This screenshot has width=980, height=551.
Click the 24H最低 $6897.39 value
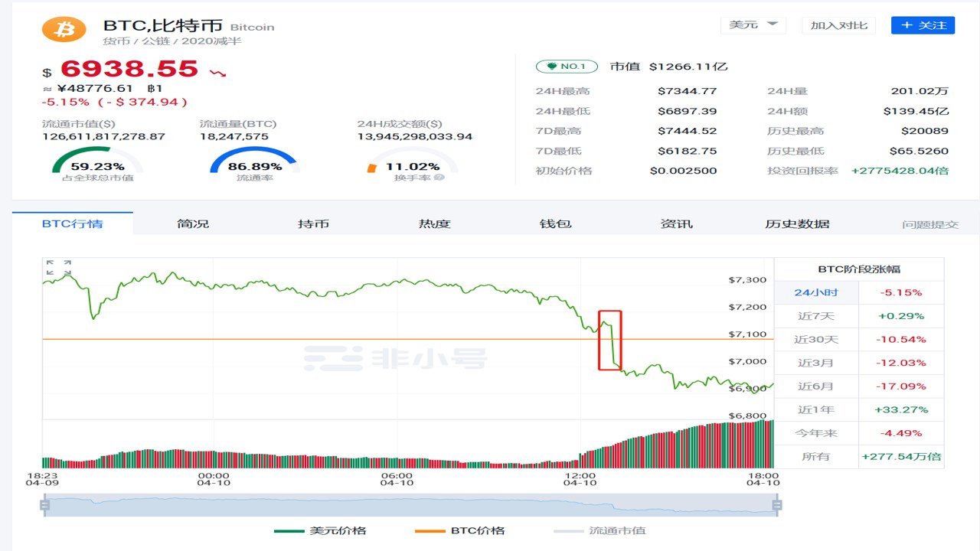pos(688,111)
